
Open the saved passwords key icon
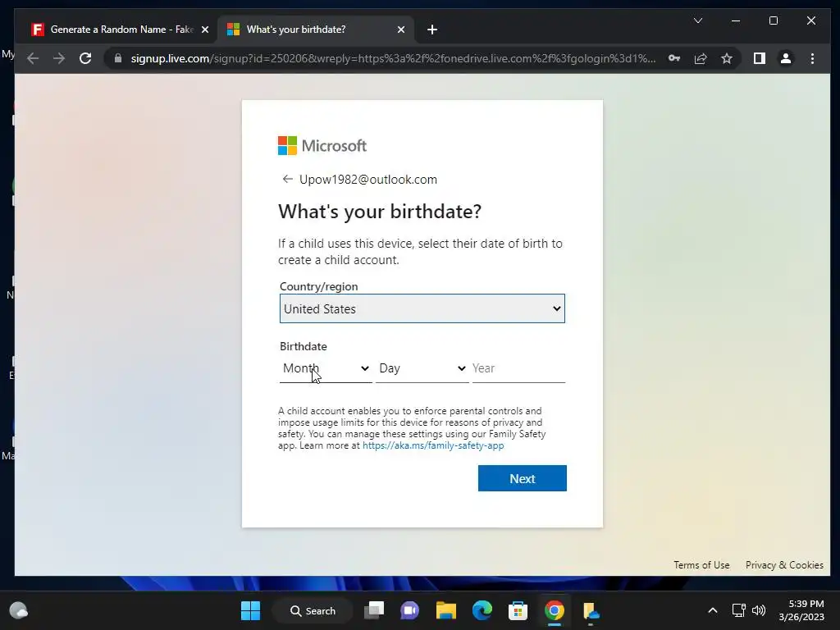tap(674, 58)
